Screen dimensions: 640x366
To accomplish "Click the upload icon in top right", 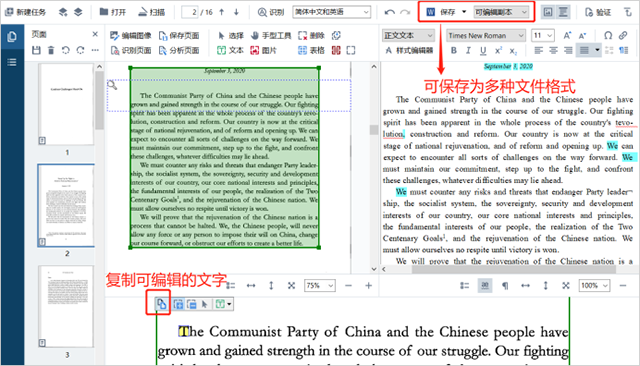I will click(628, 12).
